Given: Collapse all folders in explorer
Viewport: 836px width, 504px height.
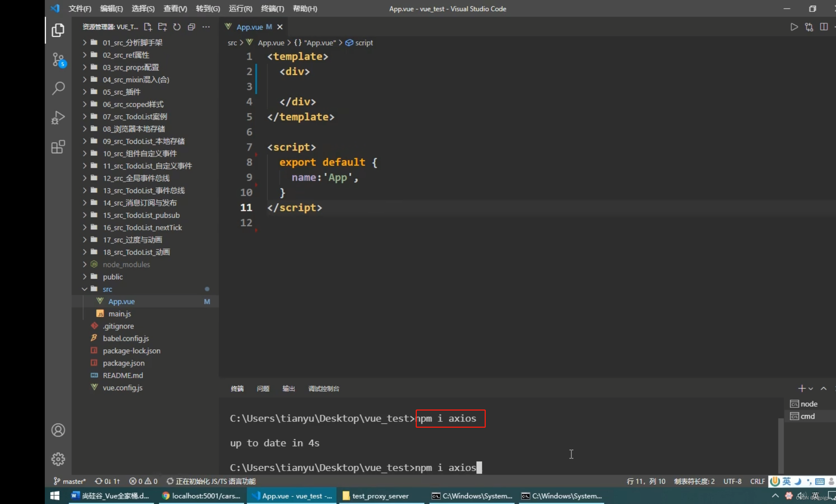Looking at the screenshot, I should coord(191,27).
